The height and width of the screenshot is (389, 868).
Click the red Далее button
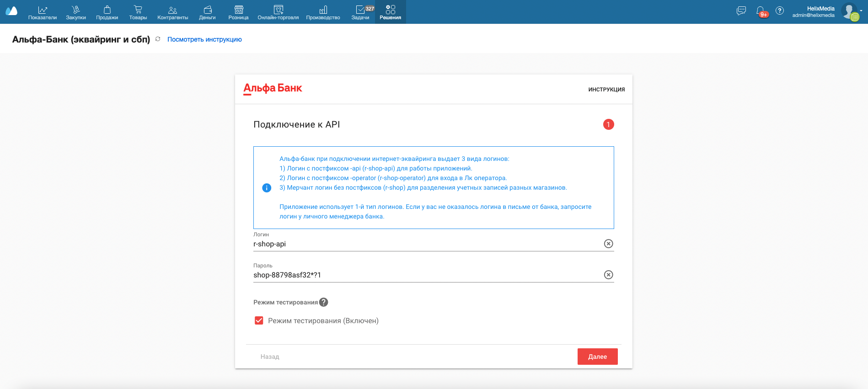(598, 357)
